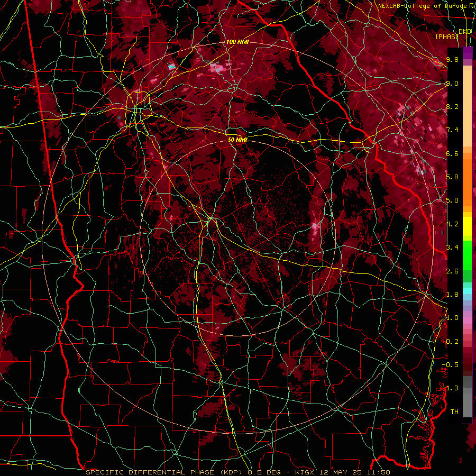The height and width of the screenshot is (476, 476).
Task: Click the 6.6 value on the color scale
Action: coord(452,153)
